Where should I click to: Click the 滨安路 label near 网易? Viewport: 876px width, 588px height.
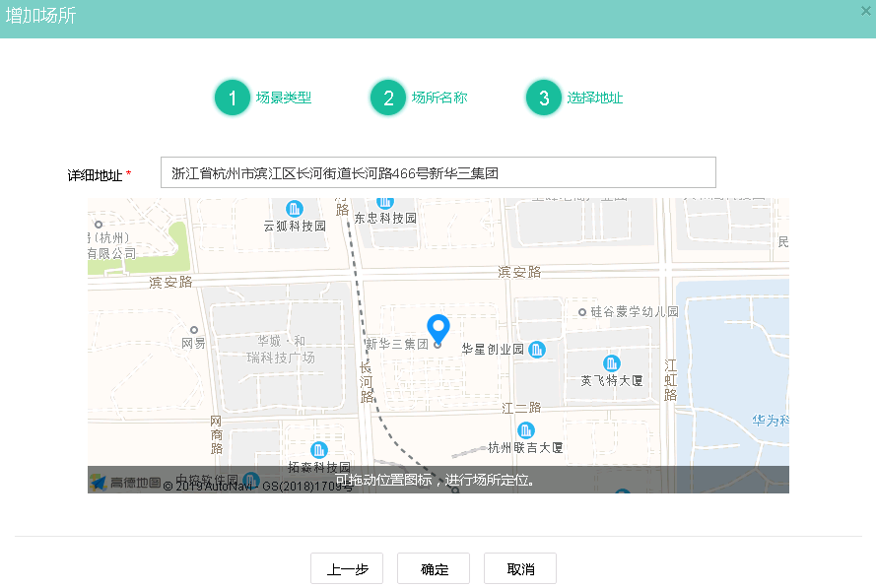pos(170,283)
